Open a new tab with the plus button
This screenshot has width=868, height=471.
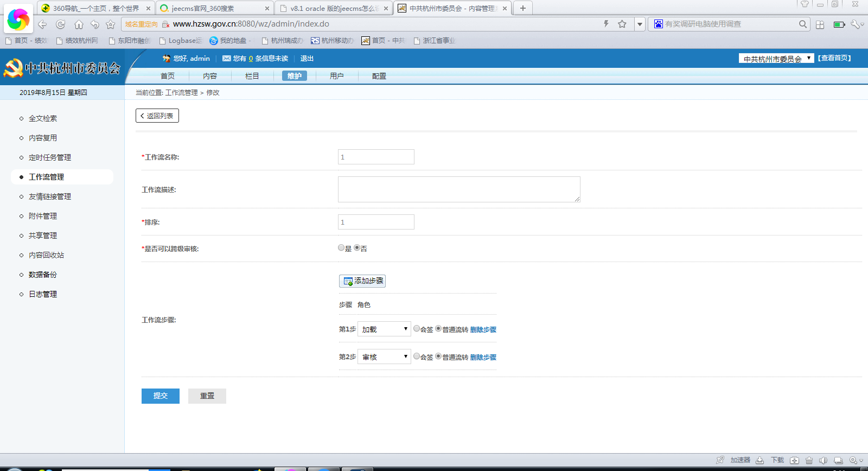coord(523,8)
